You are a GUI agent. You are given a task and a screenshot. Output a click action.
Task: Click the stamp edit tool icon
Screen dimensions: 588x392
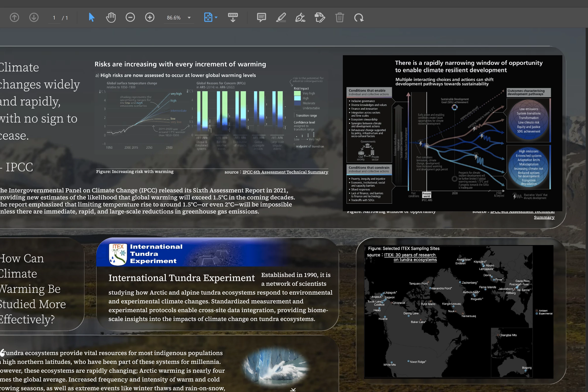pos(320,18)
